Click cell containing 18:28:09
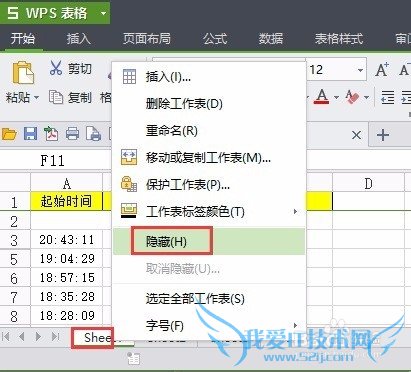Image resolution: width=411 pixels, height=372 pixels. [x=67, y=315]
